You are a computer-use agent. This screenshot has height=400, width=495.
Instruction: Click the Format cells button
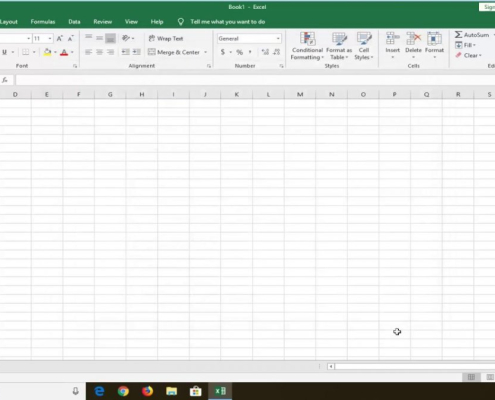coord(434,46)
